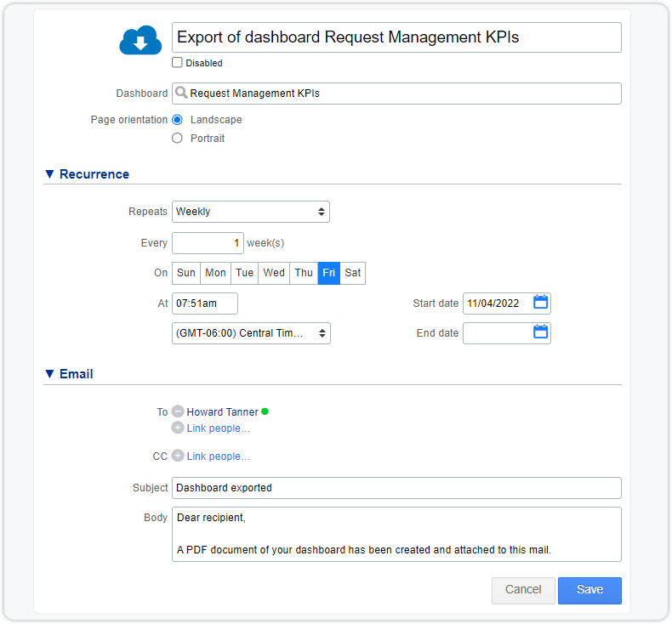This screenshot has width=672, height=624.
Task: Click the magnifier icon in Dashboard field
Action: pos(181,93)
